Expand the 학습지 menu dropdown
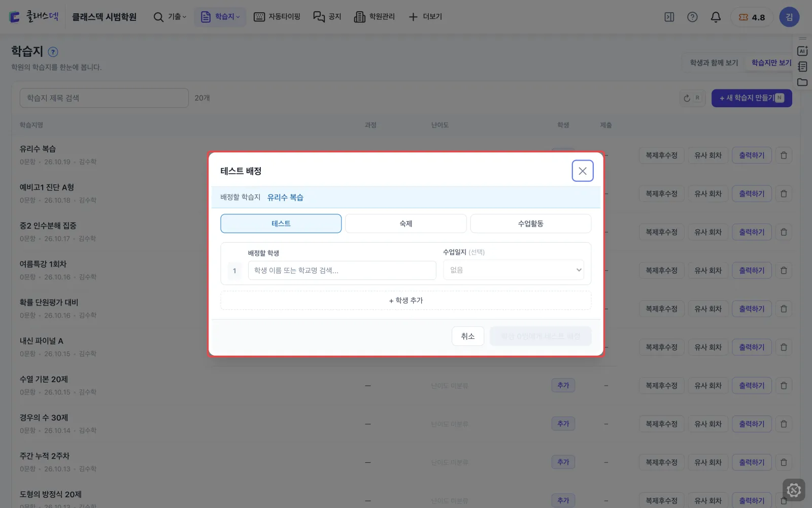 pos(220,17)
